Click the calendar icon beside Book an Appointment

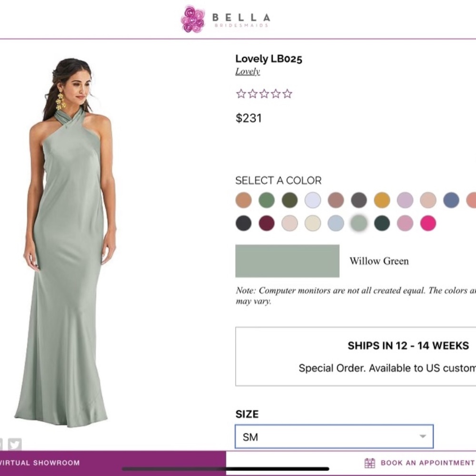click(x=369, y=462)
